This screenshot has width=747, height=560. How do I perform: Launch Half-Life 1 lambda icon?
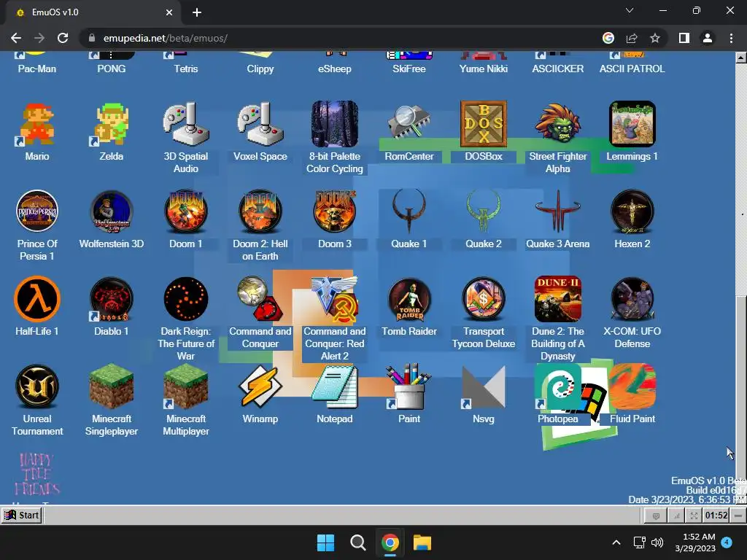[37, 300]
